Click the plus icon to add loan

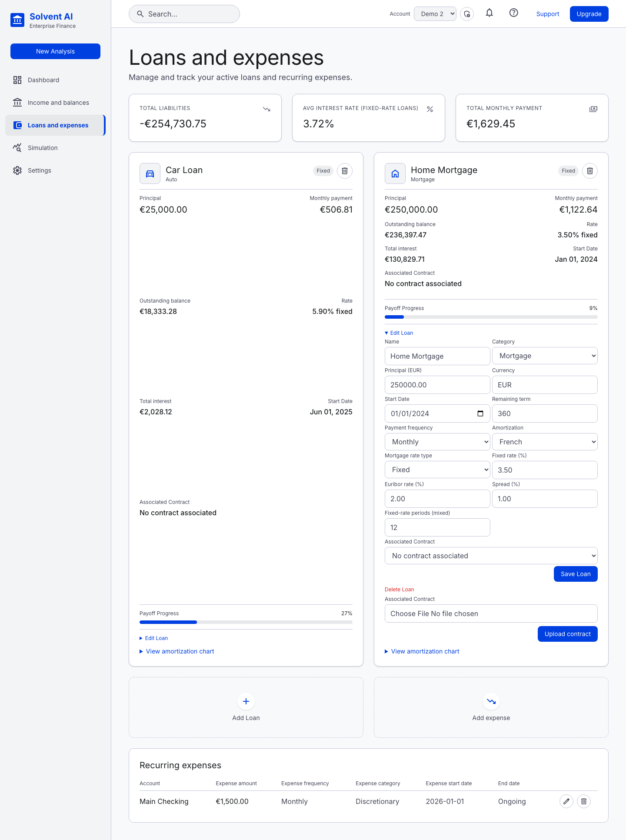click(x=246, y=701)
